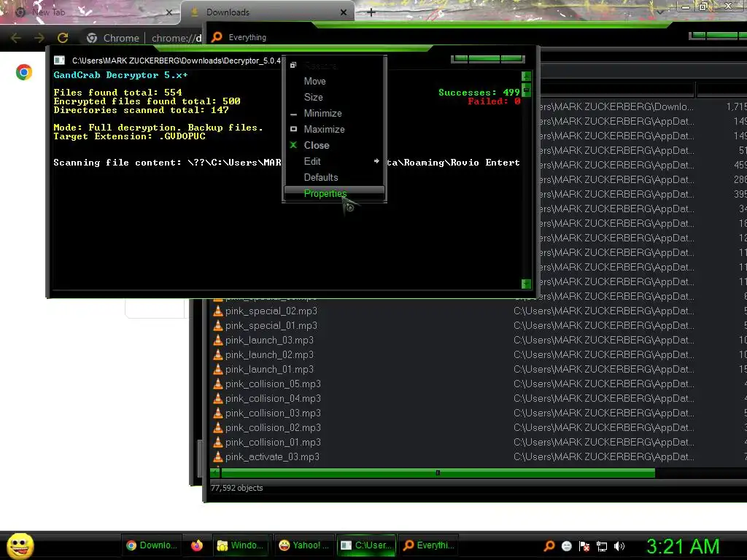The width and height of the screenshot is (747, 560).
Task: Expand the Edit submenu arrow
Action: click(x=376, y=161)
